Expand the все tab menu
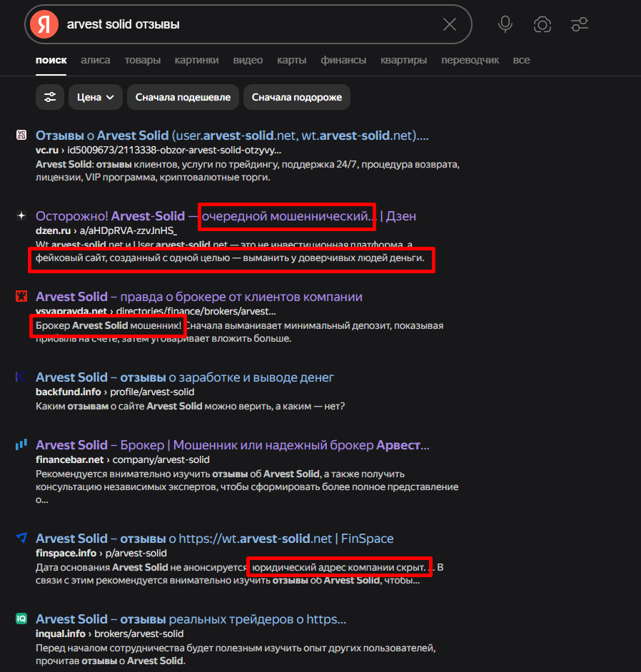This screenshot has height=672, width=641. click(x=521, y=60)
